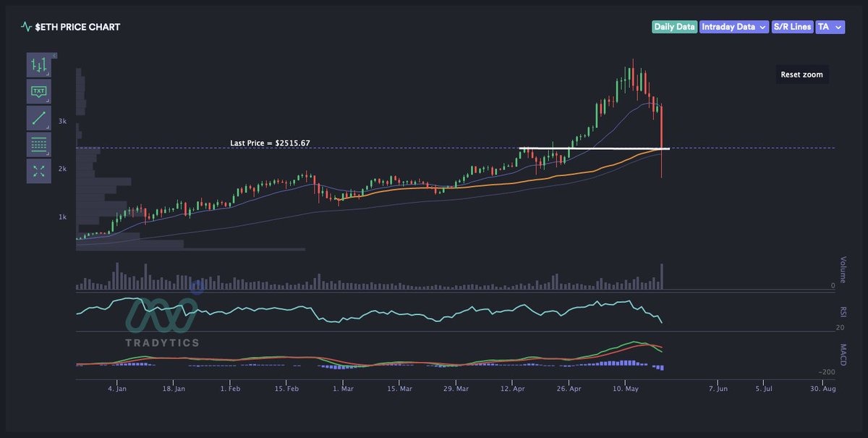Select the horizontal grid lines tool
This screenshot has width=868, height=438.
click(x=39, y=145)
